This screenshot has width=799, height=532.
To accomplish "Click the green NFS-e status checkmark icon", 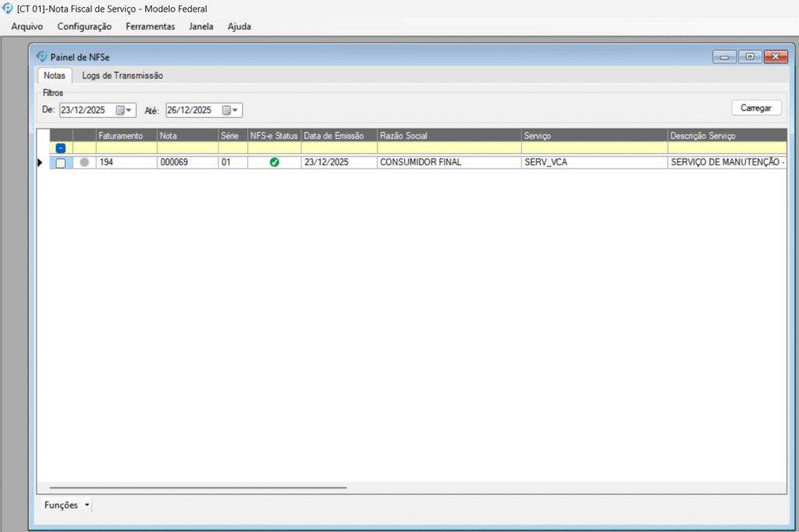I will click(274, 162).
